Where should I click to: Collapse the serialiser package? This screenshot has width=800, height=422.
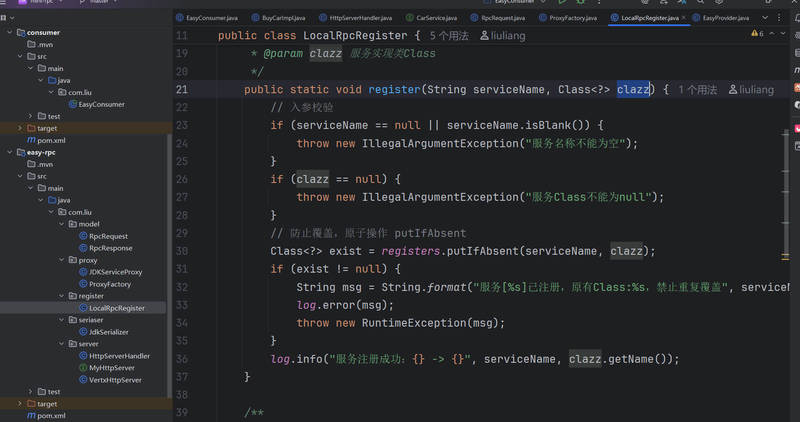(x=62, y=320)
